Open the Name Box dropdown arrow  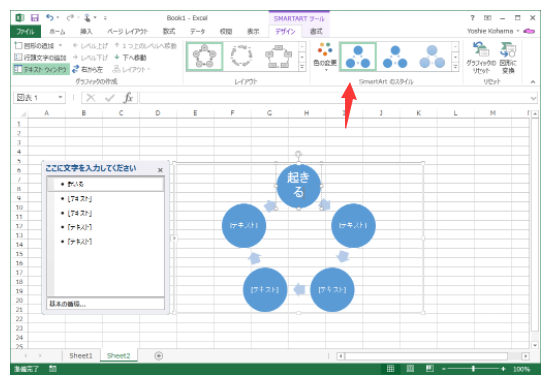point(61,97)
